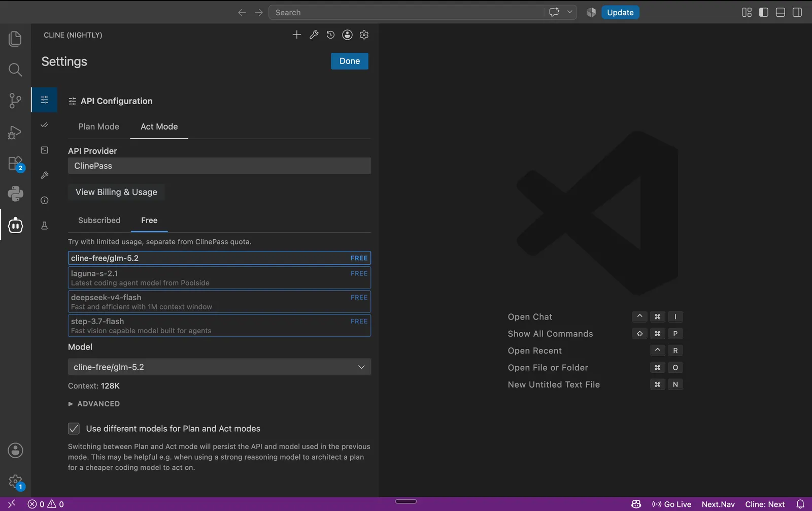Open chat dropdown chevron in title bar

[x=569, y=12]
